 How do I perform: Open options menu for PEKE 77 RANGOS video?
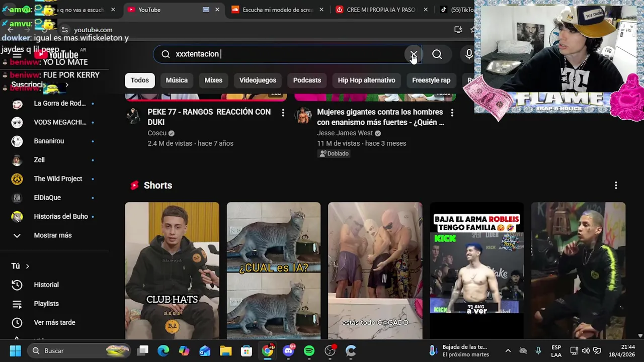click(x=283, y=113)
